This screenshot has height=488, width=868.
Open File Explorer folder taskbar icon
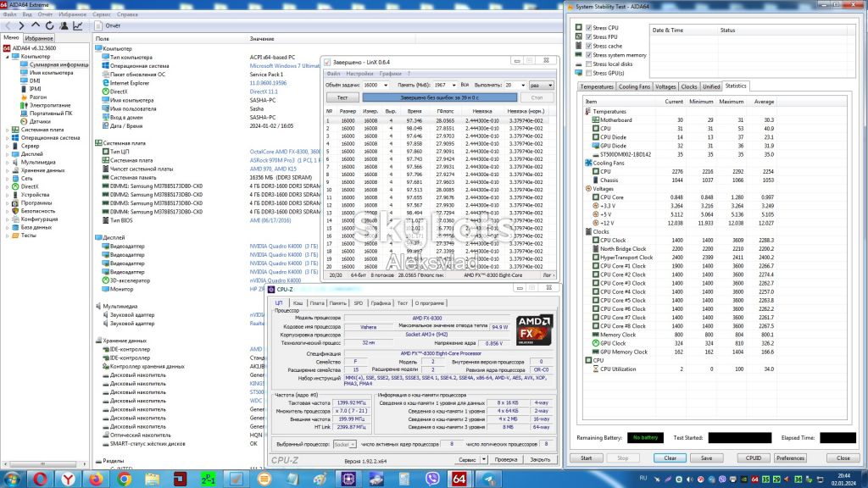[x=153, y=479]
